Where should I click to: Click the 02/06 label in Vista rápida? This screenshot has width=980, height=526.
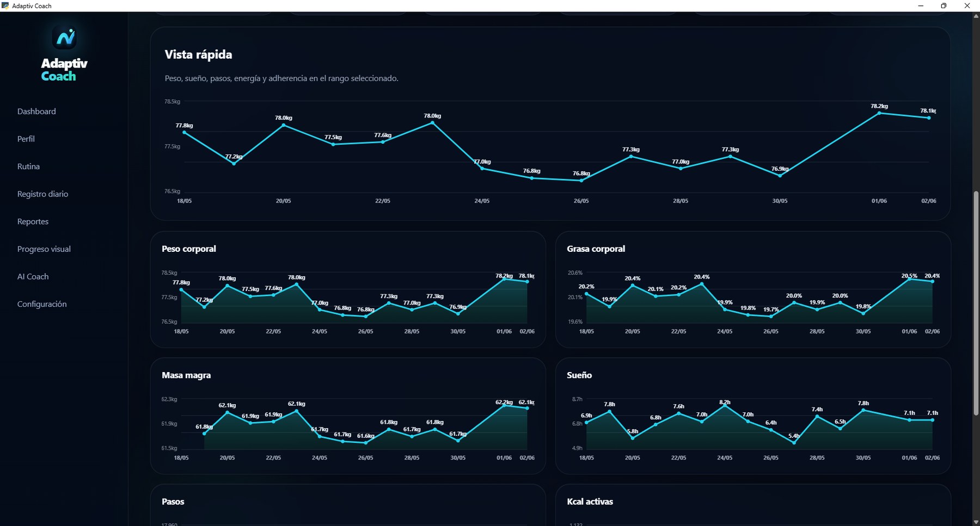click(928, 201)
